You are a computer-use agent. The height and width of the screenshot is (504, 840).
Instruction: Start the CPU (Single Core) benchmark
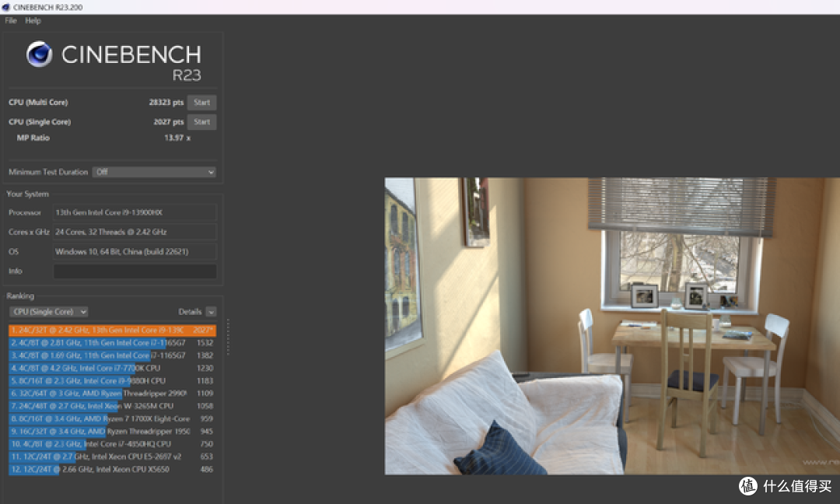(x=201, y=122)
